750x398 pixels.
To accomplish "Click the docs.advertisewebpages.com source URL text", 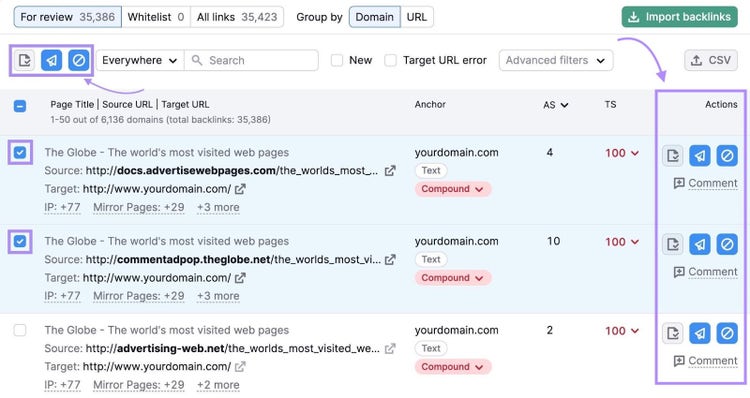I will [232, 171].
